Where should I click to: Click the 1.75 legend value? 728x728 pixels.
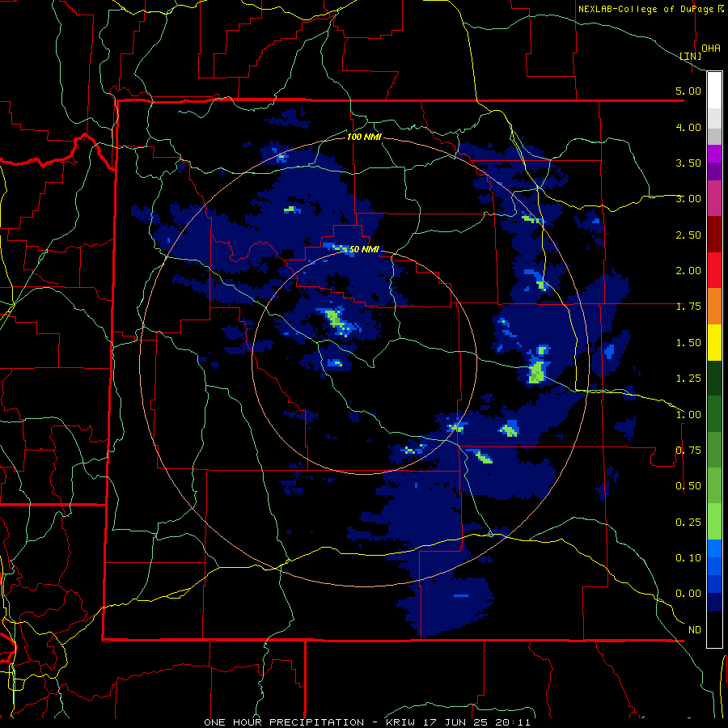coord(688,307)
